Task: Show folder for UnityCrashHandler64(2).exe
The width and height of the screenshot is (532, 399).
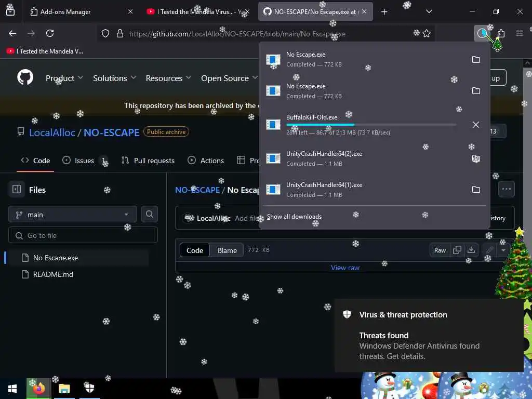Action: [476, 158]
